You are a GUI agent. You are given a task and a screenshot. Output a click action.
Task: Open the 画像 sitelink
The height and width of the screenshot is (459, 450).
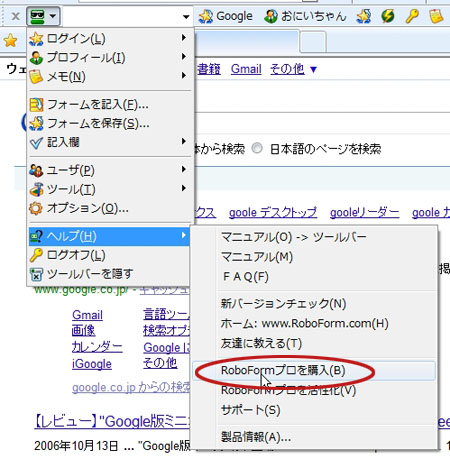[83, 331]
